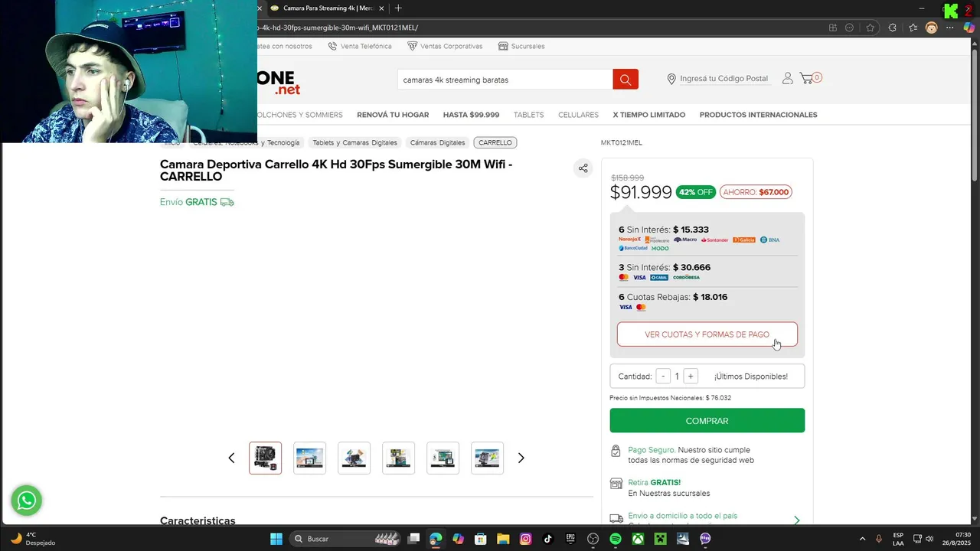The image size is (980, 551).
Task: Click the taskbar weather widget 4°C Despejado
Action: (33, 539)
